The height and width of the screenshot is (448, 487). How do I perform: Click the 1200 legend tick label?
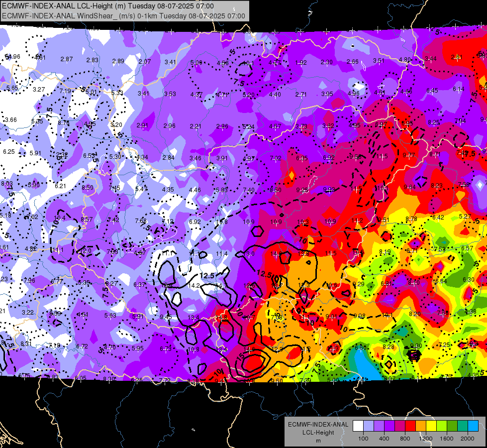pos(426,439)
